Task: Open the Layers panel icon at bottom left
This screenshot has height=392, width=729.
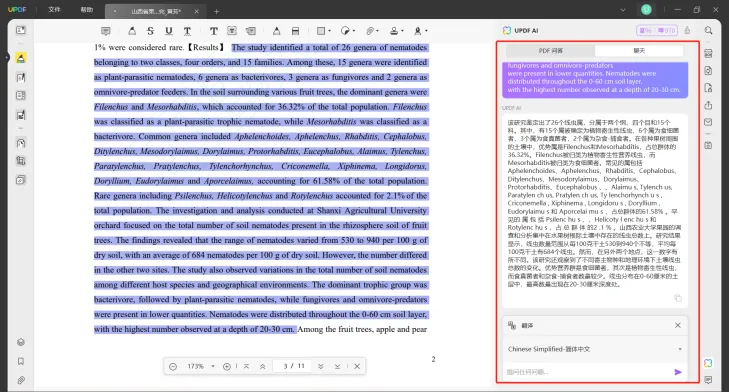Action: click(x=20, y=342)
